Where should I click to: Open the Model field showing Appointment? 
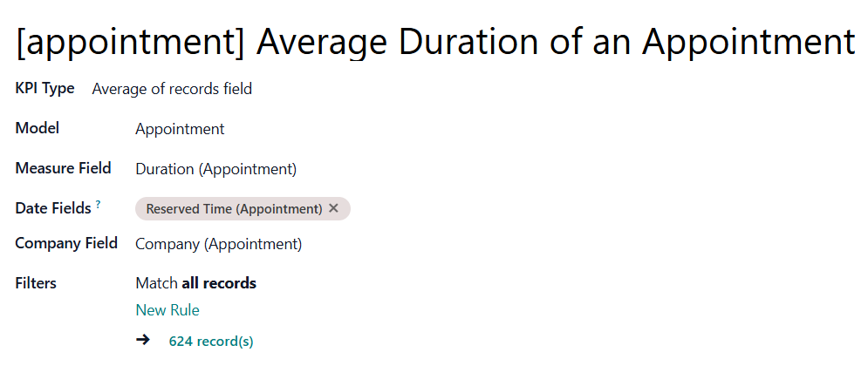coord(180,129)
